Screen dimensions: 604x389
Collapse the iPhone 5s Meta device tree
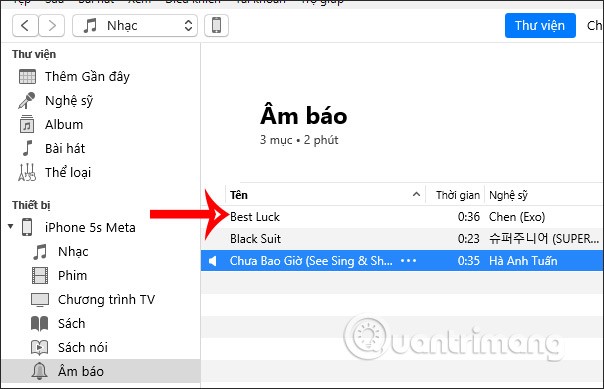(x=10, y=226)
